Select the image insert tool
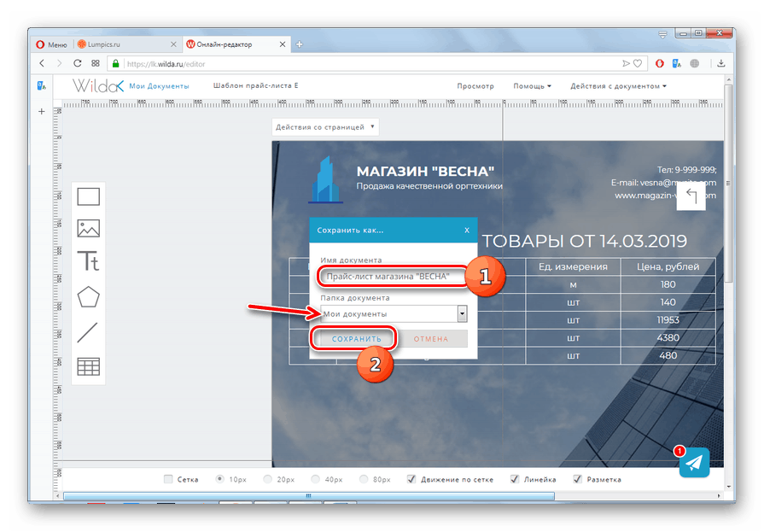This screenshot has width=764, height=532. (x=88, y=228)
